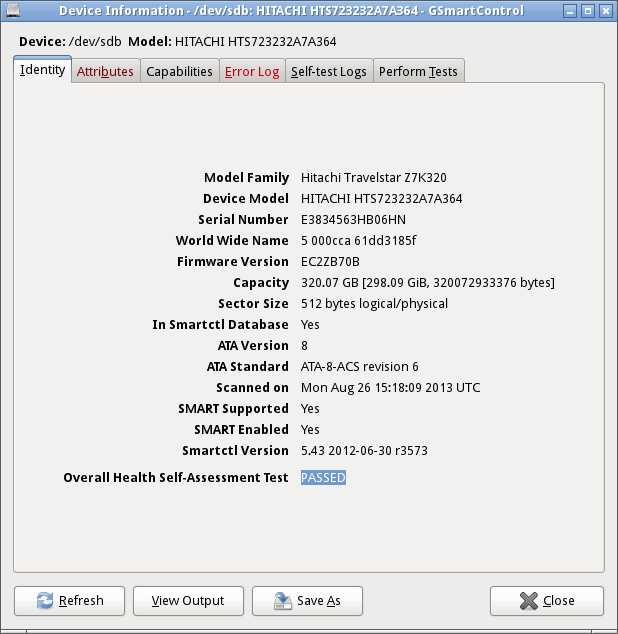This screenshot has height=634, width=618.
Task: Maximize the Device Information window
Action: point(588,11)
